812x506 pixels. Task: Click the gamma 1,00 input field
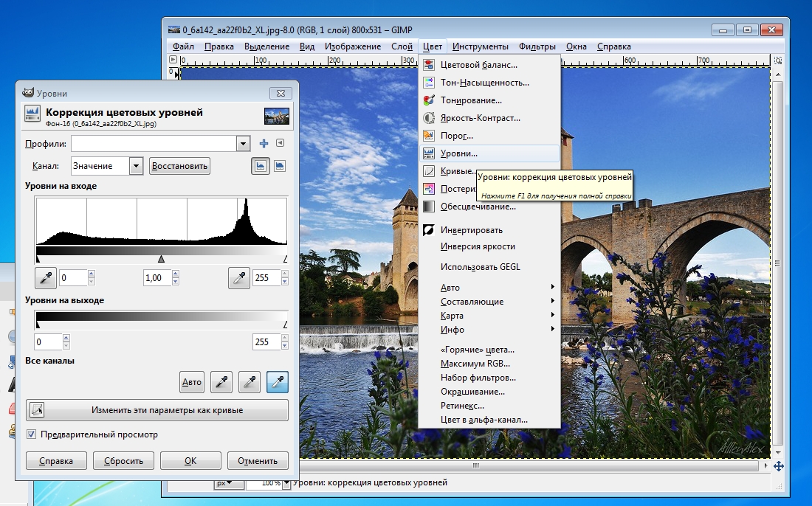click(155, 278)
